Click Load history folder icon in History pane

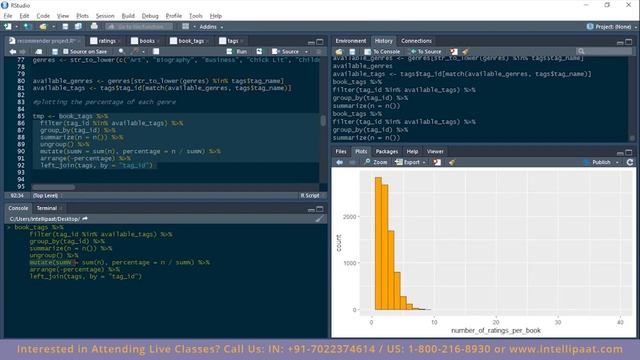(339, 52)
